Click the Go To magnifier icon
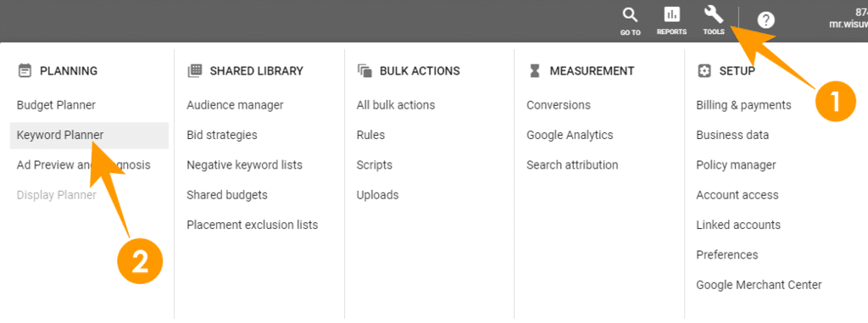The width and height of the screenshot is (868, 323). click(630, 15)
